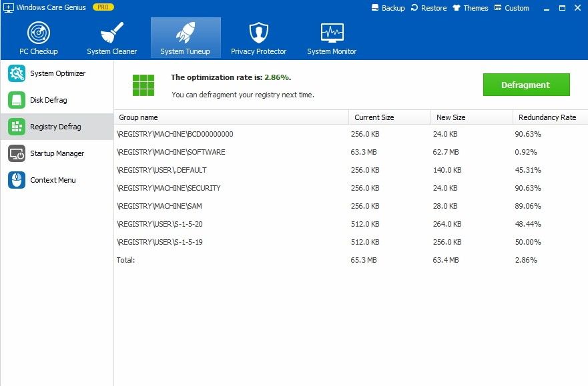Click the Restore arrow icon
588x386 pixels.
coord(414,7)
